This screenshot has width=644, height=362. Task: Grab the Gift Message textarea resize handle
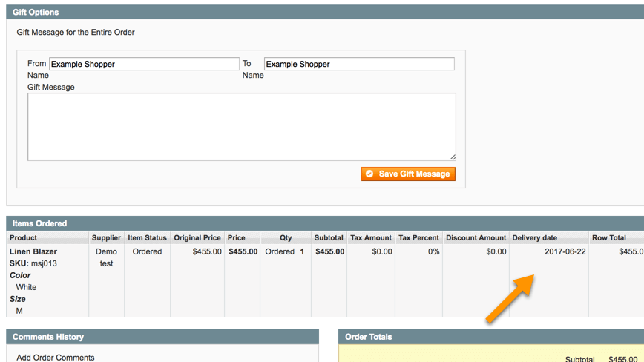click(x=453, y=157)
